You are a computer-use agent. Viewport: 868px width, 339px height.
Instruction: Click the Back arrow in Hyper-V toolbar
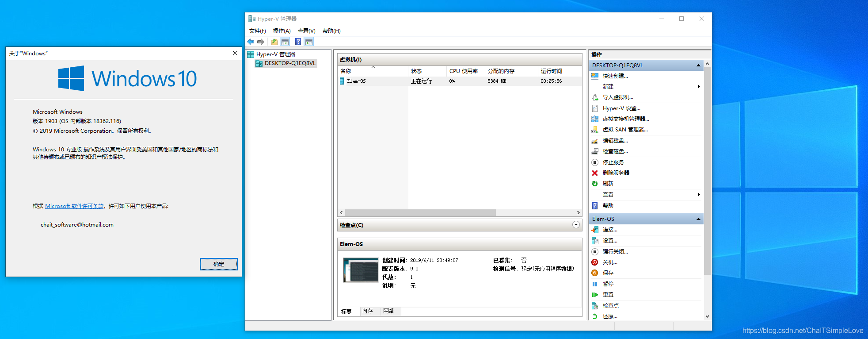point(251,42)
